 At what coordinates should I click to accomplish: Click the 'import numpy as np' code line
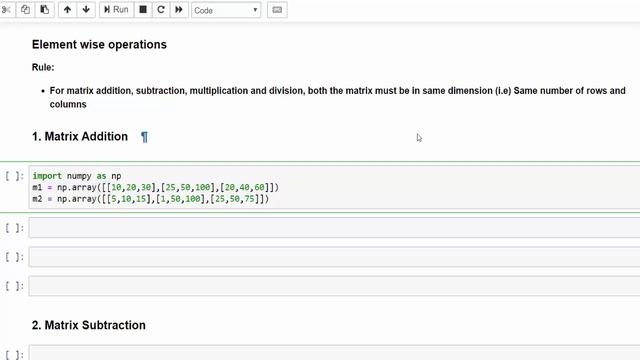pyautogui.click(x=77, y=176)
